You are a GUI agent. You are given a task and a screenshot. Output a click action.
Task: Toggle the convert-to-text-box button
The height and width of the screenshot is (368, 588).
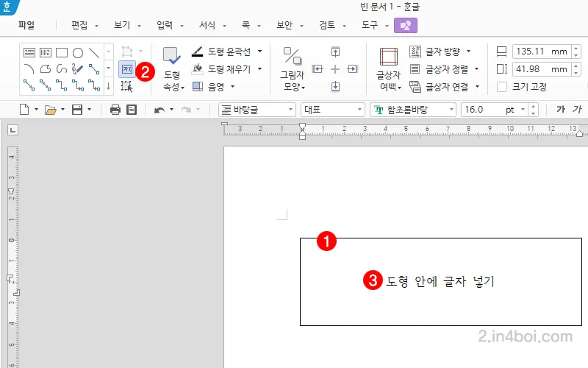point(127,69)
